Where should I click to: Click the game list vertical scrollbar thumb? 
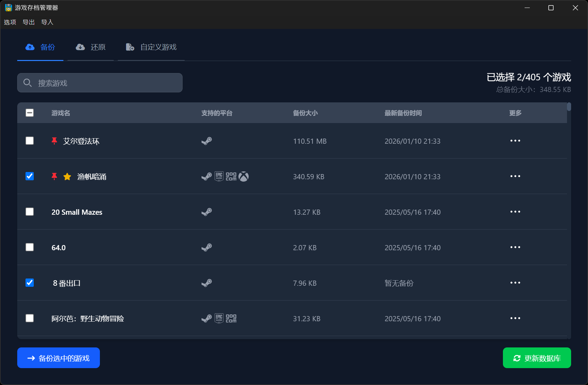(569, 107)
